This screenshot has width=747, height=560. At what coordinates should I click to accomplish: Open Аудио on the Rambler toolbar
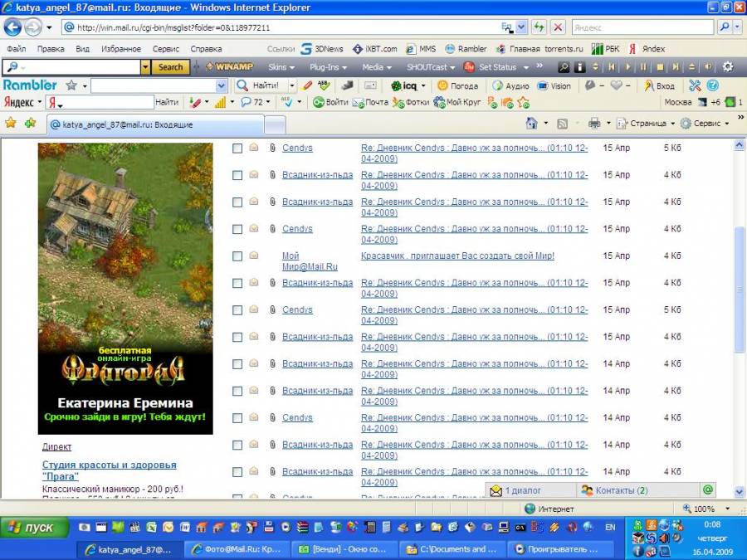(x=511, y=85)
